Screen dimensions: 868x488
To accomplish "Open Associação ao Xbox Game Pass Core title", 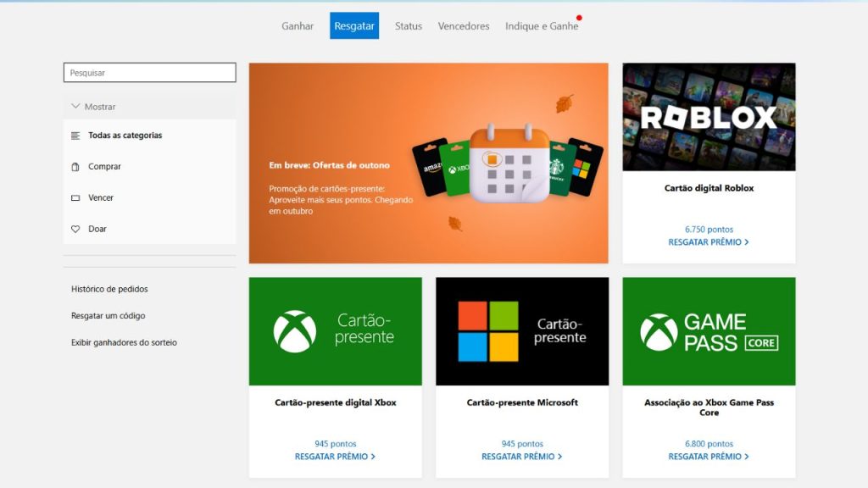I will coord(709,408).
